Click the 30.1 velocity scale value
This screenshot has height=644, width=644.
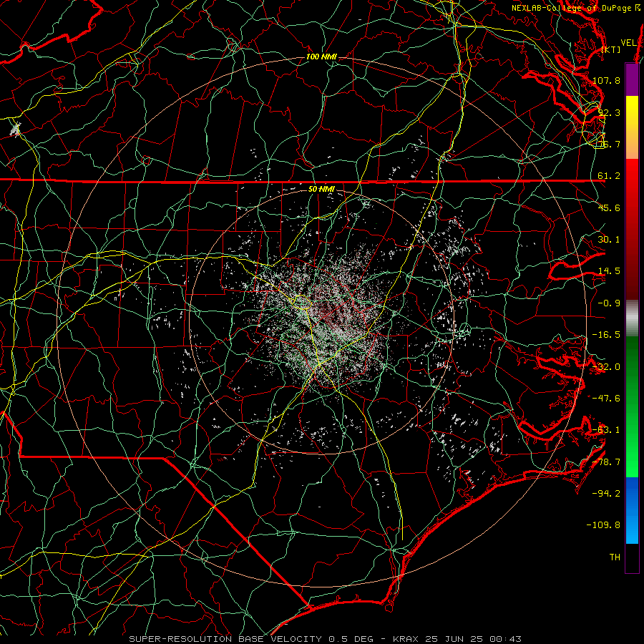tap(609, 240)
